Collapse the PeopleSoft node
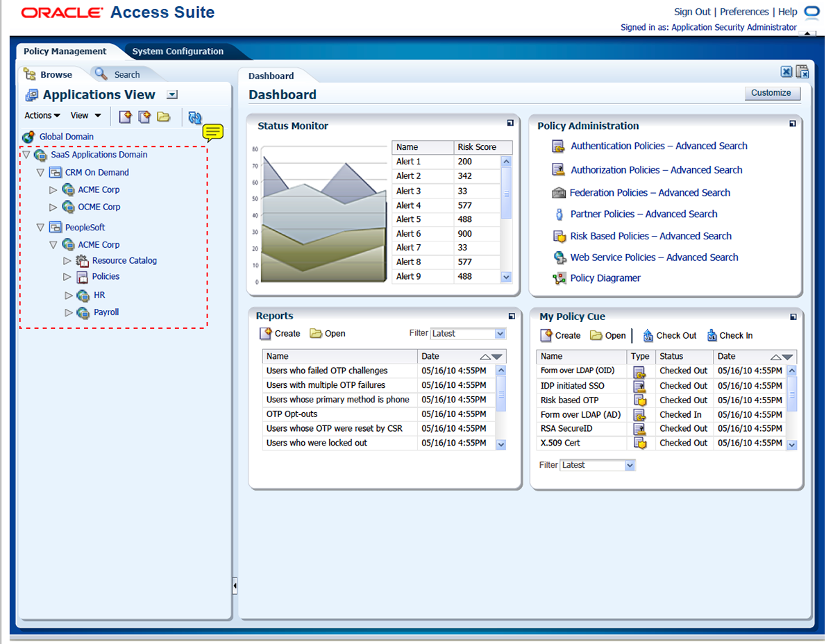The height and width of the screenshot is (644, 833). pyautogui.click(x=40, y=228)
